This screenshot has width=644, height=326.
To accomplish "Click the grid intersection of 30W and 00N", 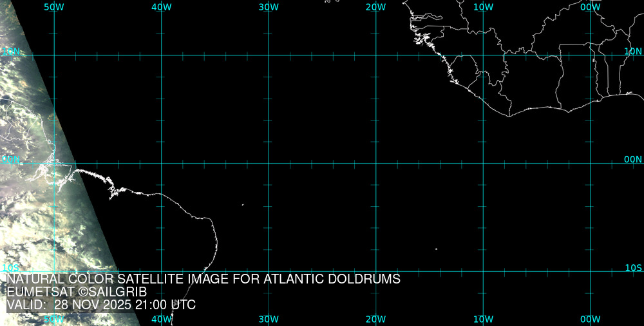I will [x=269, y=163].
